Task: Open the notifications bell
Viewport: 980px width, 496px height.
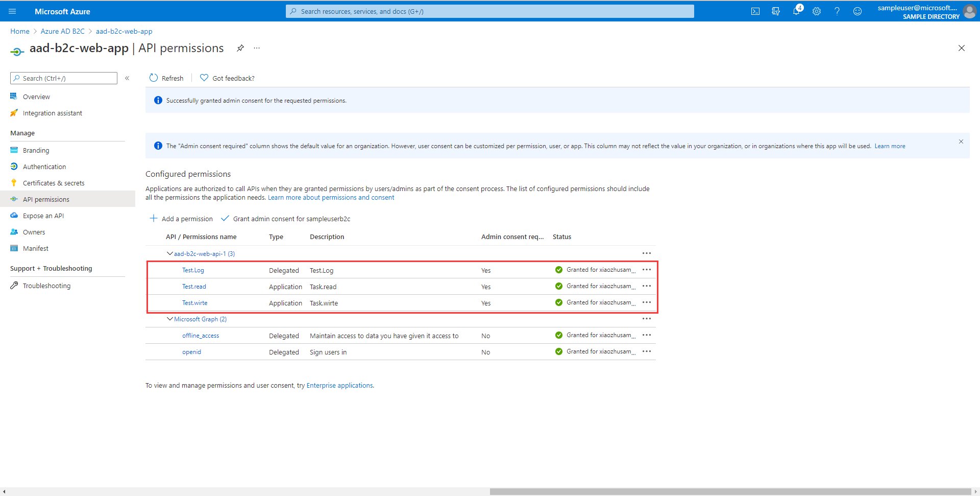Action: tap(797, 10)
